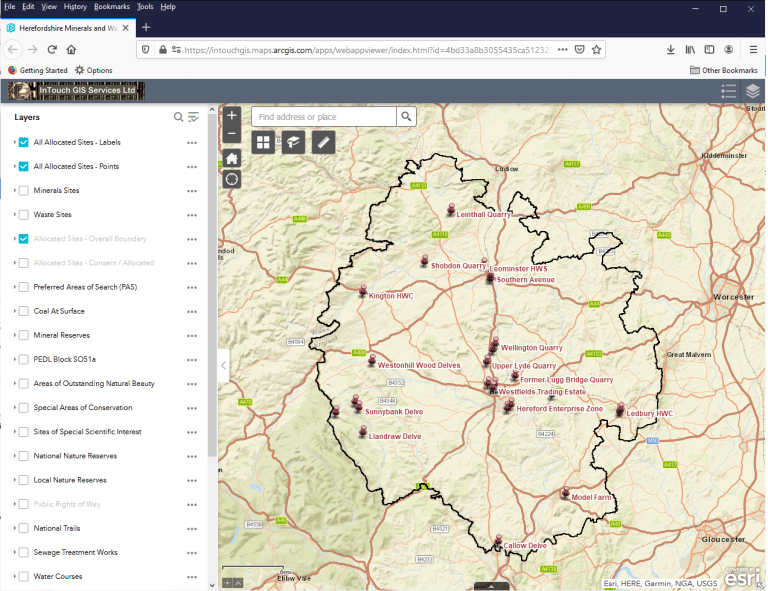Reload the page in the browser
The image size is (768, 591).
pyautogui.click(x=52, y=49)
